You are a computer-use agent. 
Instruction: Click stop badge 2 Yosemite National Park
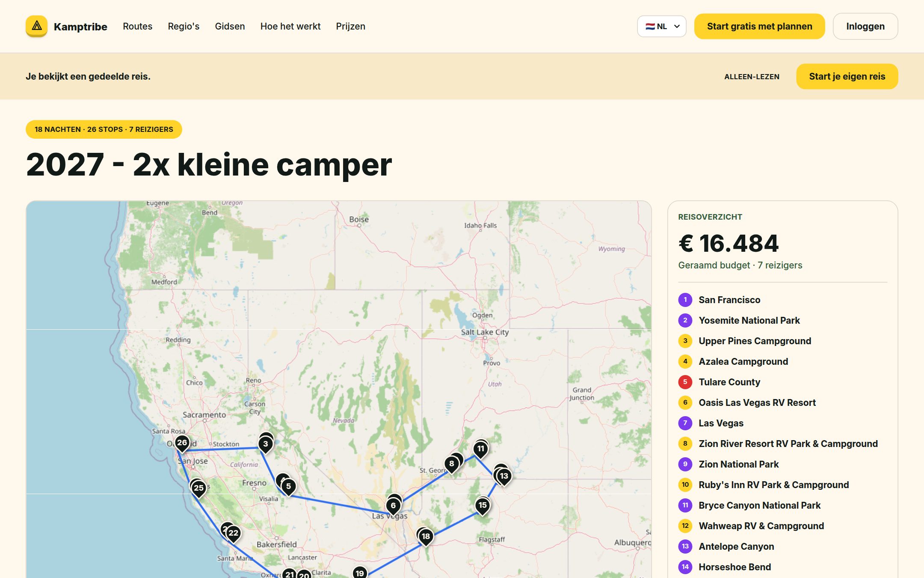click(685, 320)
